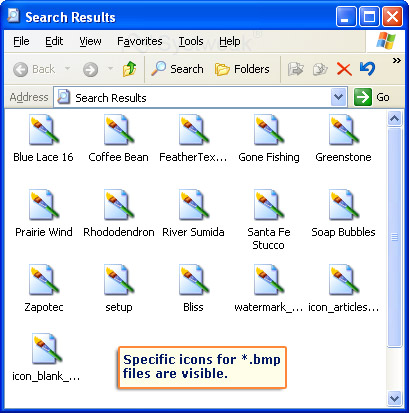Click the Prairie Wind file name label
409x413 pixels.
click(44, 232)
